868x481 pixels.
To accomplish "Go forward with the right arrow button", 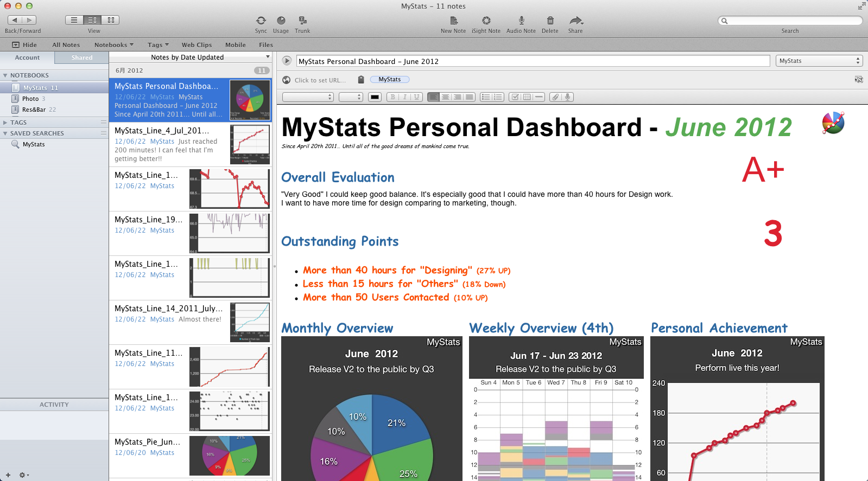I will pos(29,20).
